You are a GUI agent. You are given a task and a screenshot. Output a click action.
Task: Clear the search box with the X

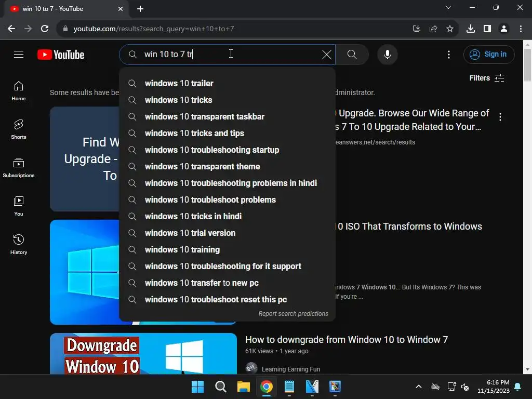pos(327,54)
